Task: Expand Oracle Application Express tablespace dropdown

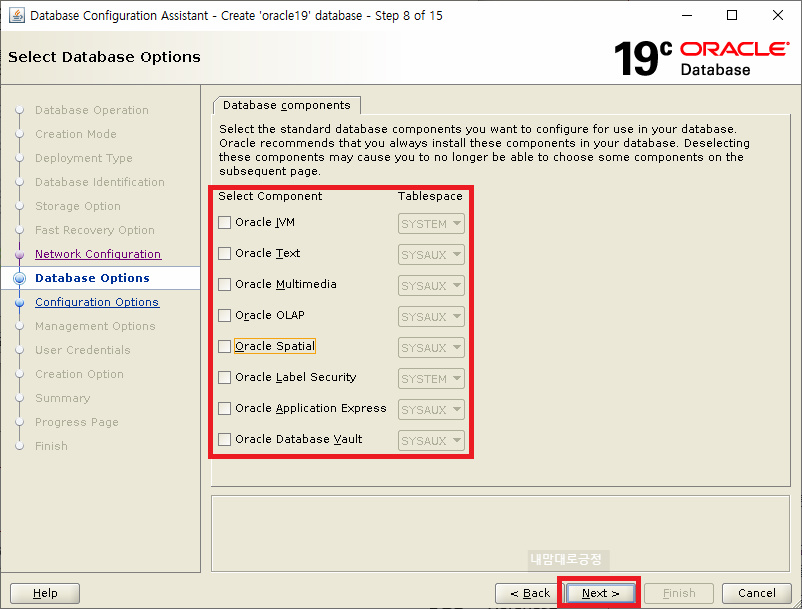Action: point(431,410)
